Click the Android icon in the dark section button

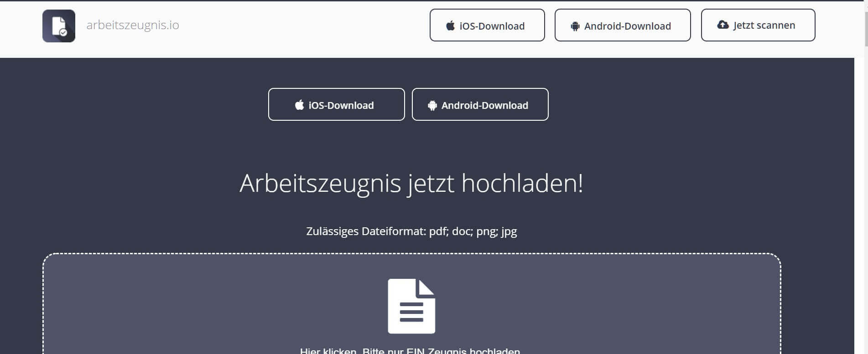(x=432, y=106)
